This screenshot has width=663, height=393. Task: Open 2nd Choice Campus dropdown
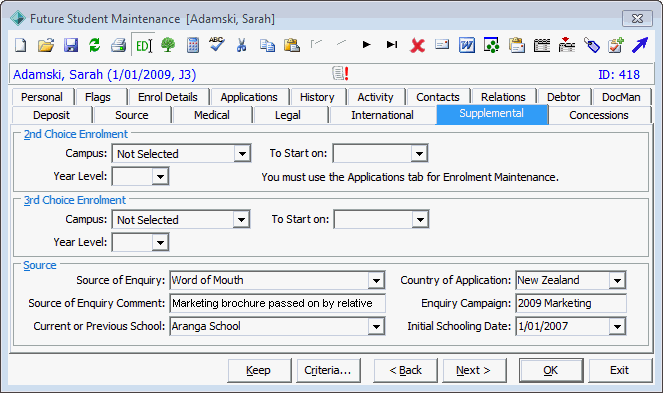[x=242, y=154]
